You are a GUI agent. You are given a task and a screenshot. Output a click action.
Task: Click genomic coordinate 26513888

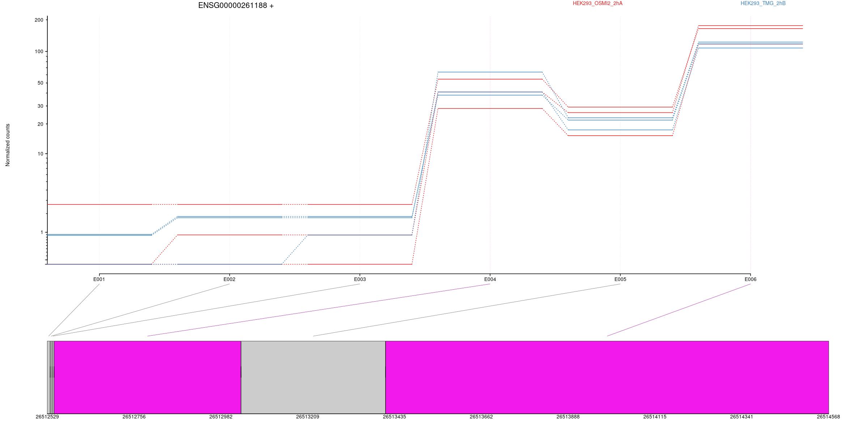pyautogui.click(x=568, y=417)
